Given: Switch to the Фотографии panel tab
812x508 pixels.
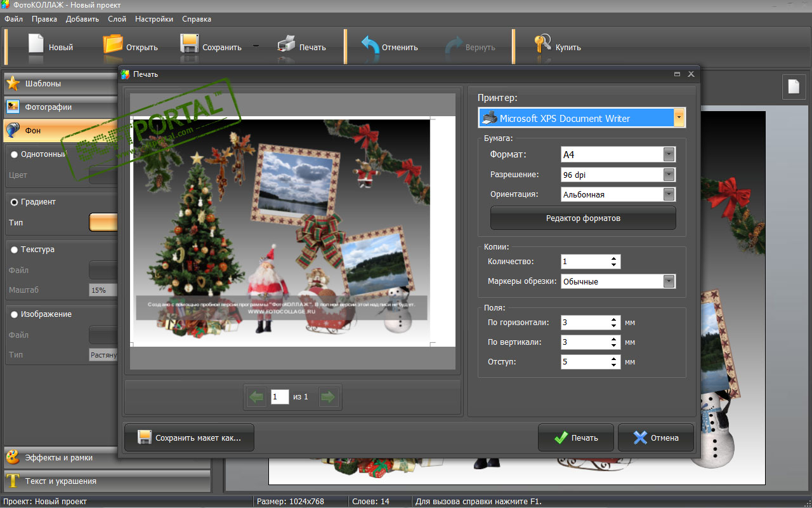Looking at the screenshot, I should [x=61, y=107].
